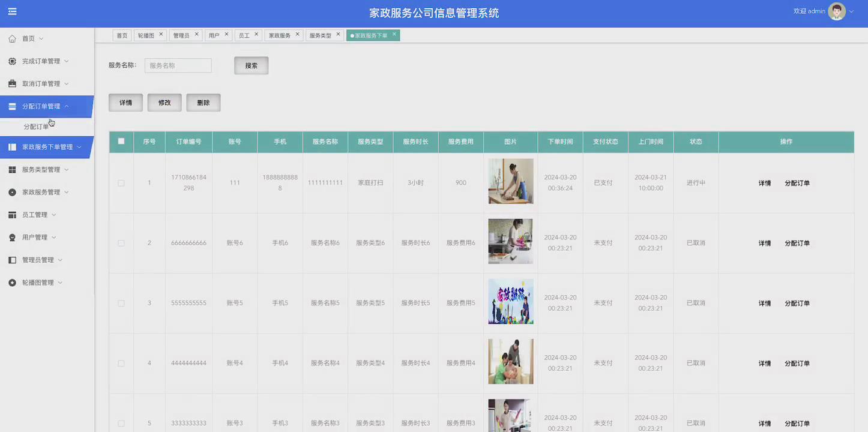Check the checkbox for order 1710866184298
The width and height of the screenshot is (868, 432).
pos(121,182)
